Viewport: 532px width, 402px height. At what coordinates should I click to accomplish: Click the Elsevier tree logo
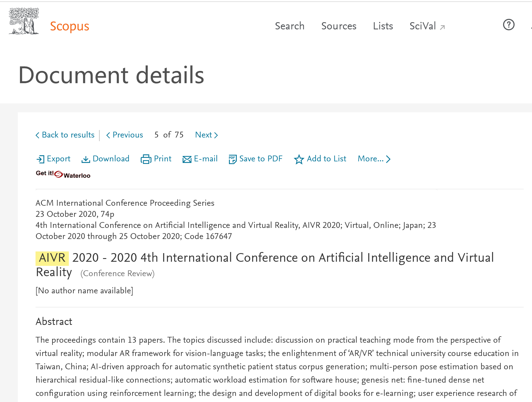click(x=24, y=21)
